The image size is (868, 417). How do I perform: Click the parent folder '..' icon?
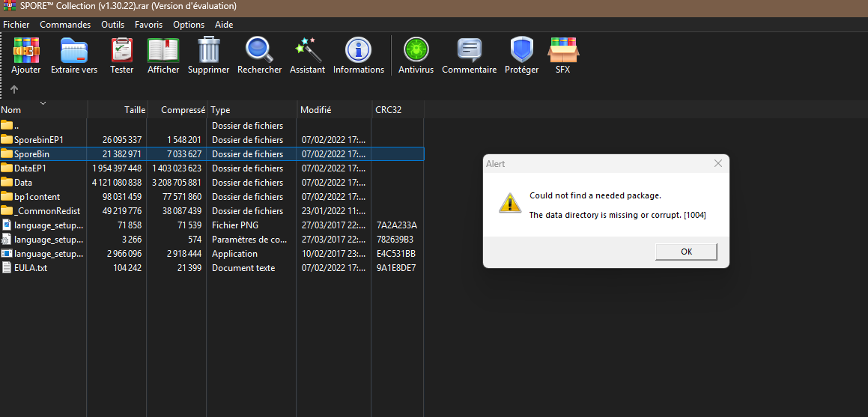(x=7, y=125)
